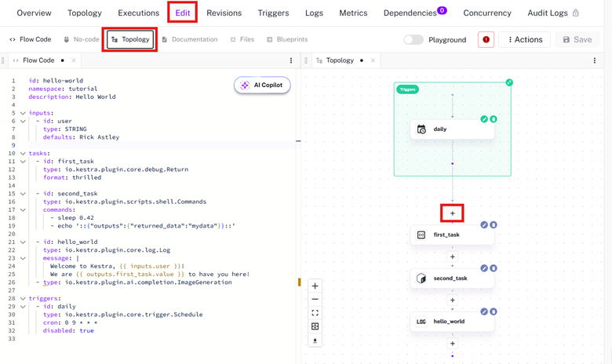Zoom out on the topology canvas

[315, 299]
